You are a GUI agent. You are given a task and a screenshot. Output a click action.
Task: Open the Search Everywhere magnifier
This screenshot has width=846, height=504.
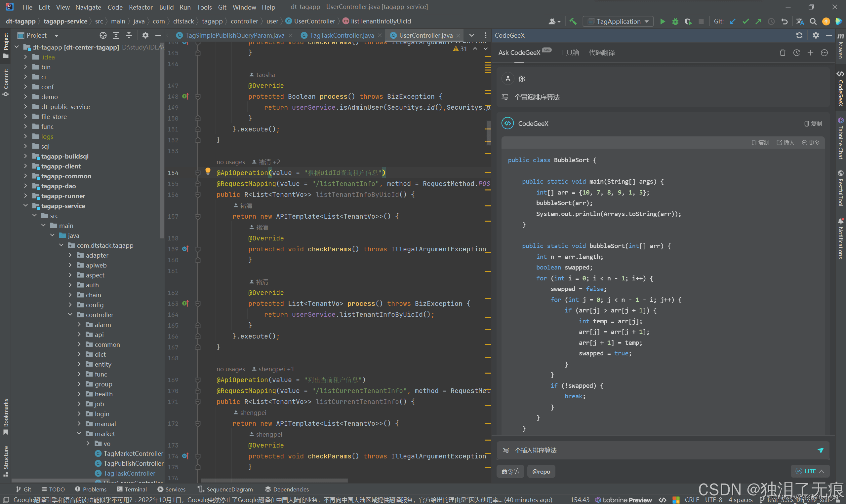tap(813, 21)
